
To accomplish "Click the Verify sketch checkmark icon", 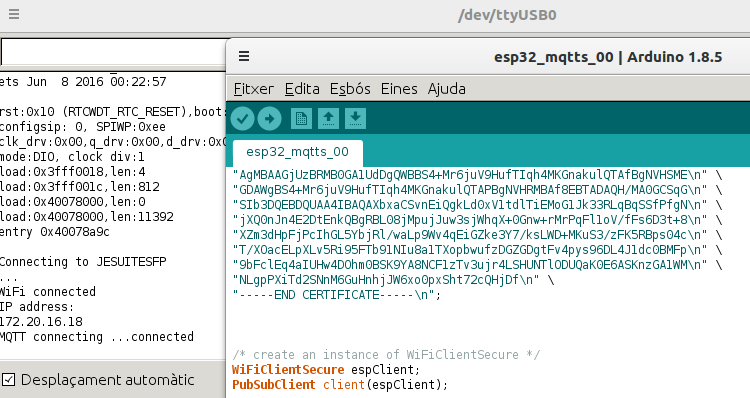I will [x=243, y=118].
